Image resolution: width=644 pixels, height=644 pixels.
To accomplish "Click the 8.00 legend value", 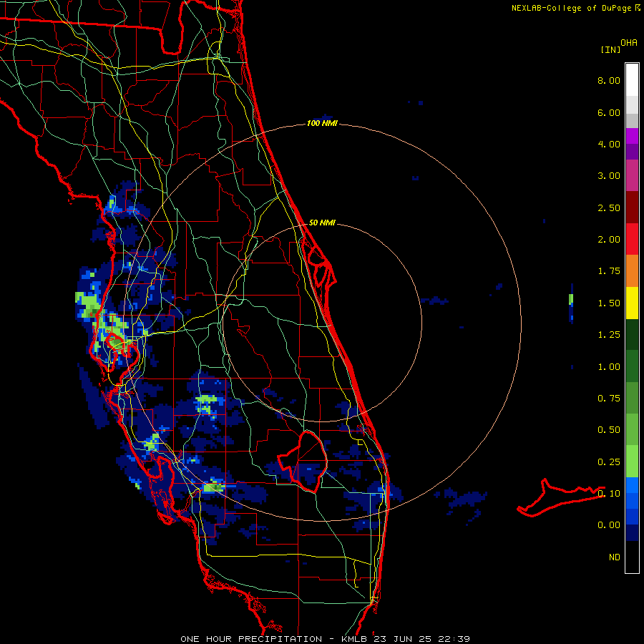I will (x=609, y=80).
